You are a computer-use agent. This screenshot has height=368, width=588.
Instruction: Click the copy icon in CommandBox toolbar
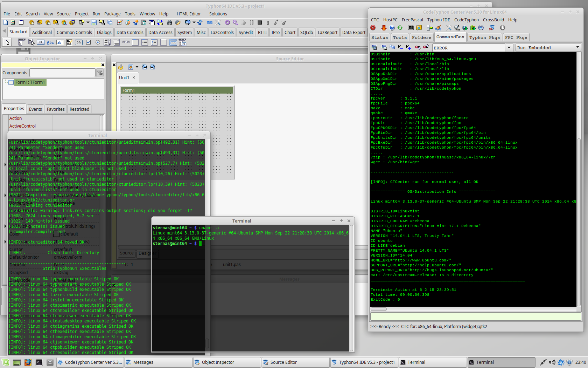[392, 47]
